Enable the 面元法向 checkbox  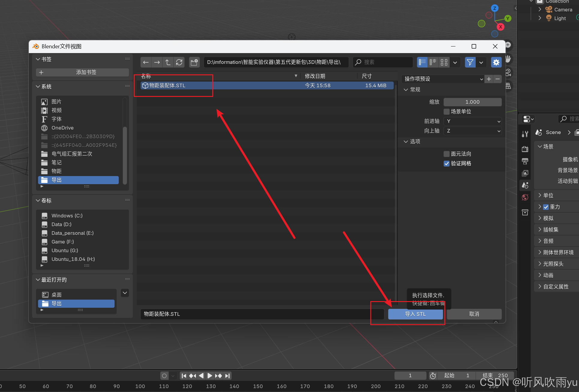coord(446,154)
